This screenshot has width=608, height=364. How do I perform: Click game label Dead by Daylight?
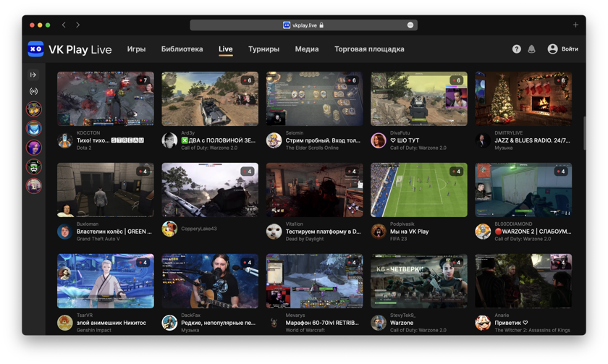click(x=305, y=239)
